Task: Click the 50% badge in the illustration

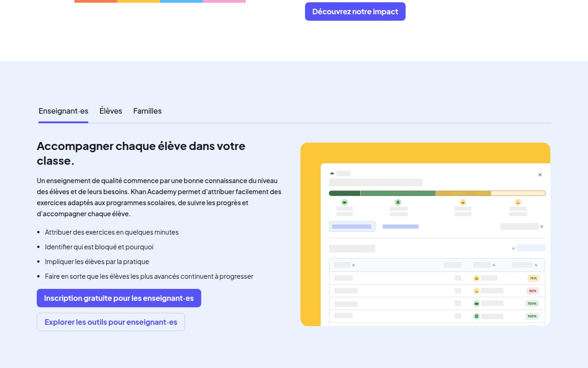Action: (533, 291)
